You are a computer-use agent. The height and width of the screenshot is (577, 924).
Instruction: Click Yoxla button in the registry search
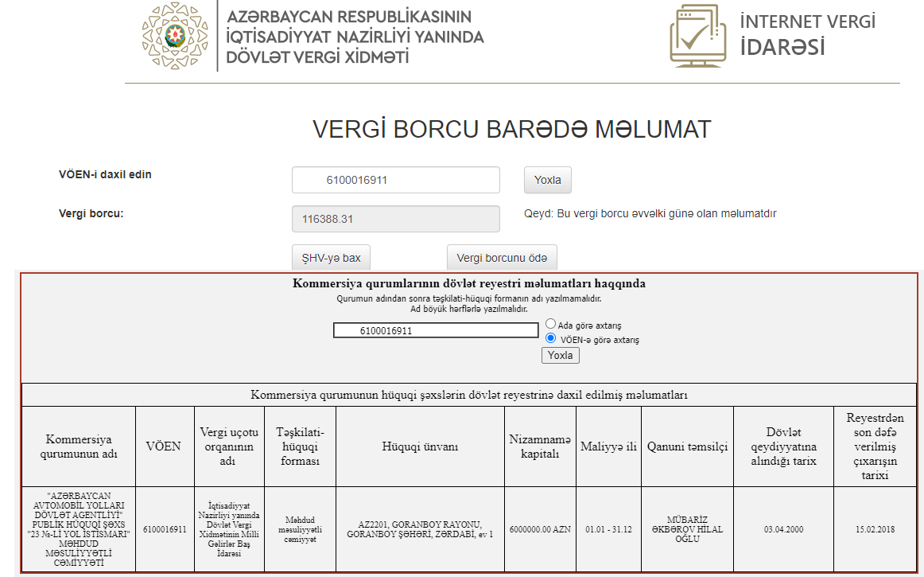(561, 355)
